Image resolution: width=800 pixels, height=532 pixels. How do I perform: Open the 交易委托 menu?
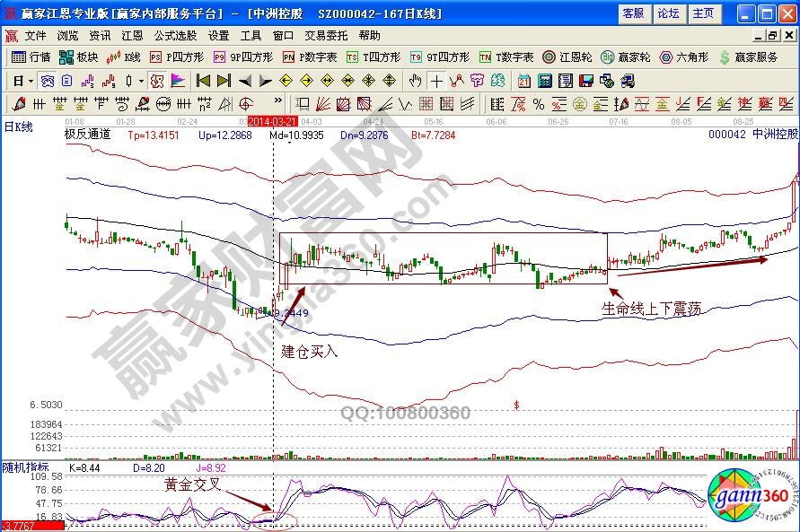click(326, 35)
